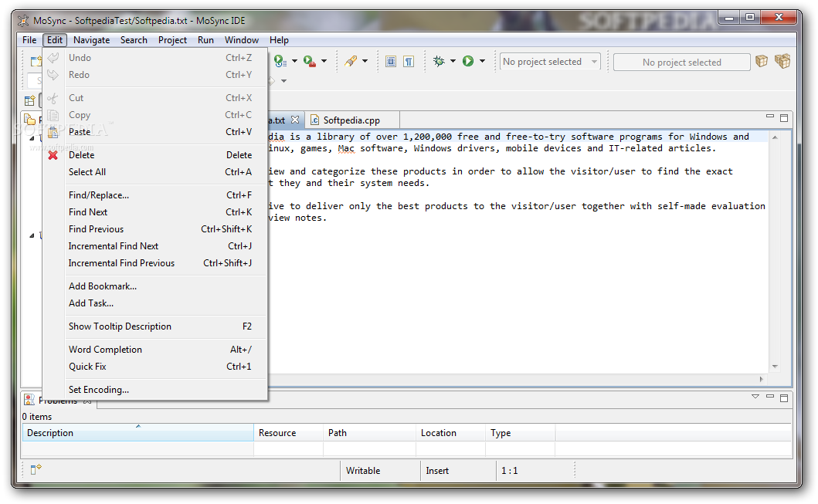Open the Problems view menu triangle
Screen dimensions: 818x504
[755, 397]
